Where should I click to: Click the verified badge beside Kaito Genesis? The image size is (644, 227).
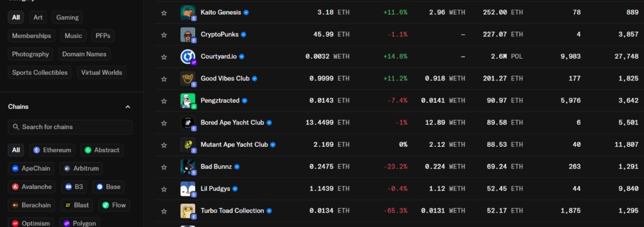pos(246,12)
